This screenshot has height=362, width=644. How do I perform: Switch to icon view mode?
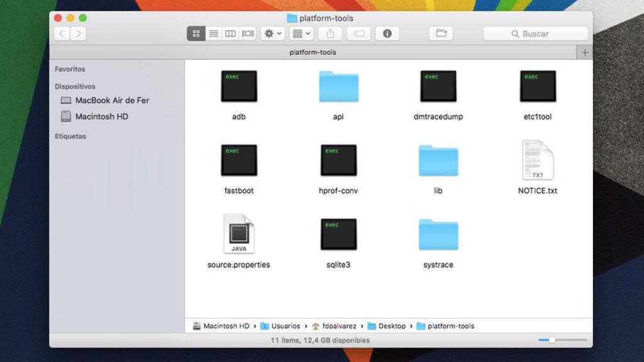pyautogui.click(x=196, y=34)
